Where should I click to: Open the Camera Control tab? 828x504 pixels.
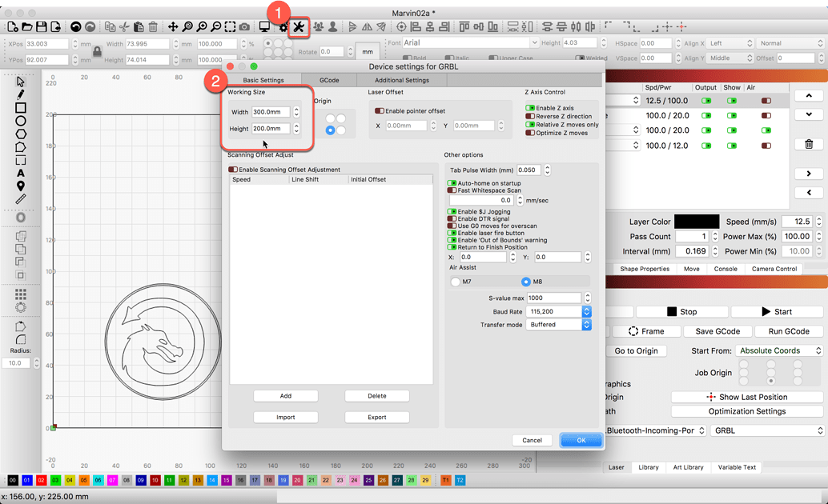tap(774, 269)
